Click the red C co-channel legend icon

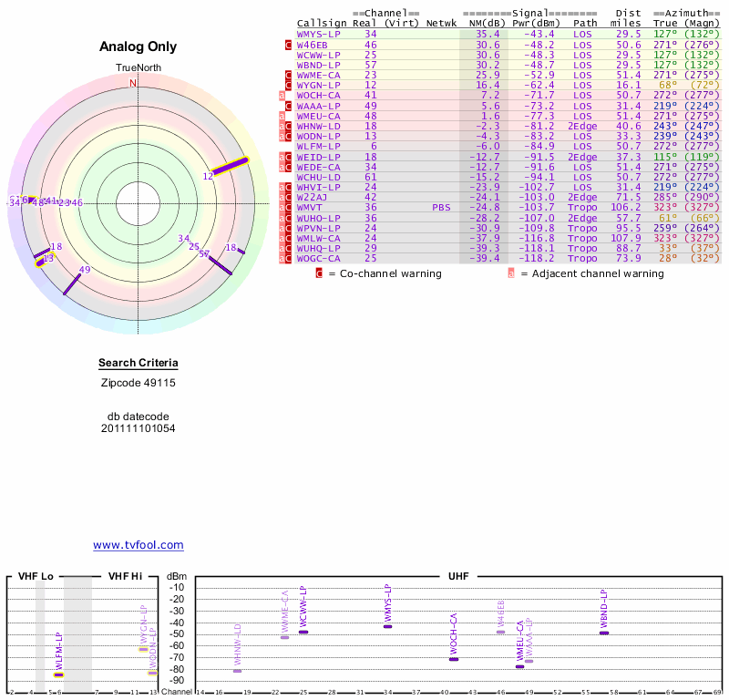[x=319, y=273]
